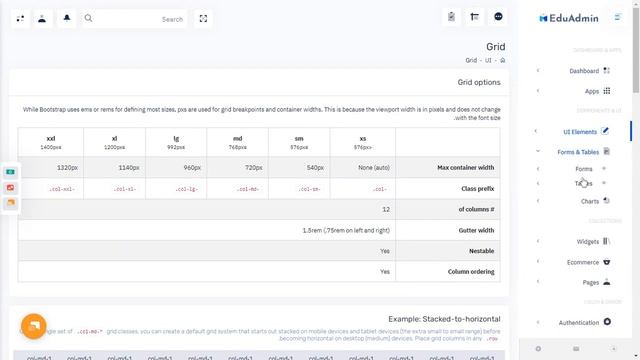
Task: Click the Gutter width row label
Action: (476, 231)
